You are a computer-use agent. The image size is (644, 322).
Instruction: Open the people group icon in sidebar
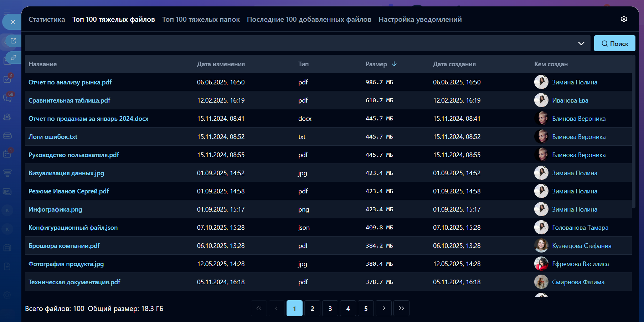pos(7,117)
